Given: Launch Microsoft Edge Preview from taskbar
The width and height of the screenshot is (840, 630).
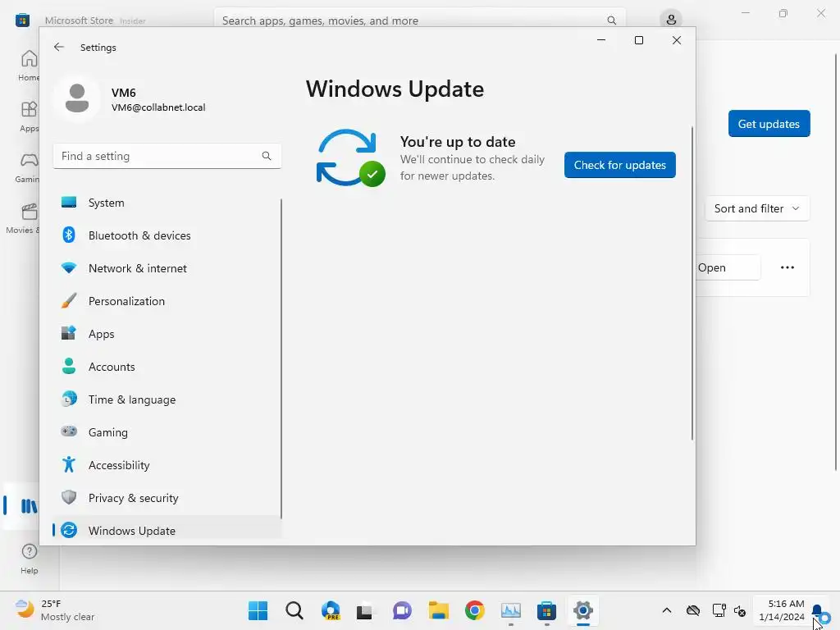Looking at the screenshot, I should pyautogui.click(x=331, y=610).
